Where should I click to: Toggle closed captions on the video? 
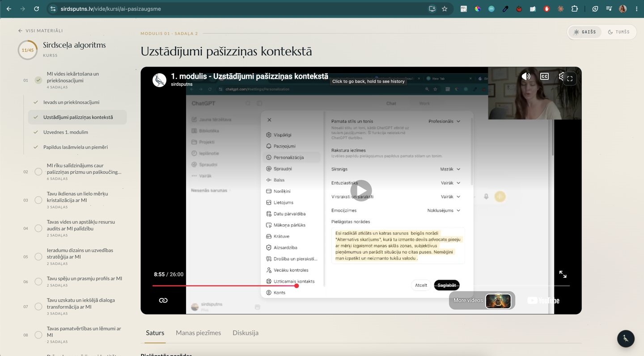tap(544, 76)
